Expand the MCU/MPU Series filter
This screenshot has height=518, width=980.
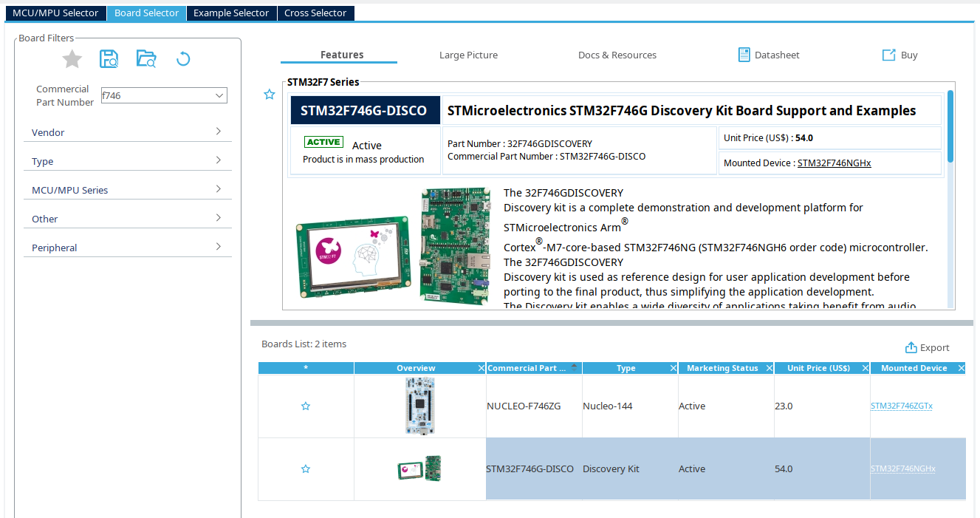pos(219,189)
